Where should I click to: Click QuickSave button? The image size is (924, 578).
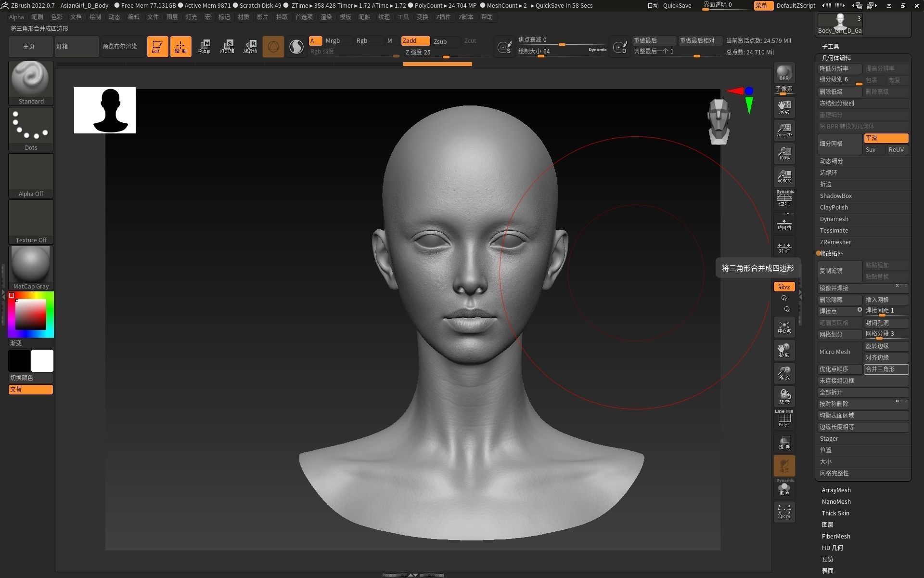tap(677, 5)
